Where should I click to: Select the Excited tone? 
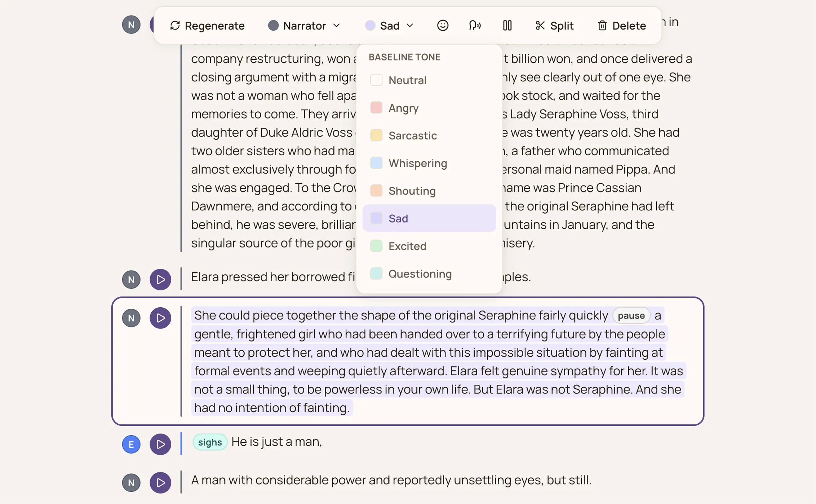coord(429,246)
